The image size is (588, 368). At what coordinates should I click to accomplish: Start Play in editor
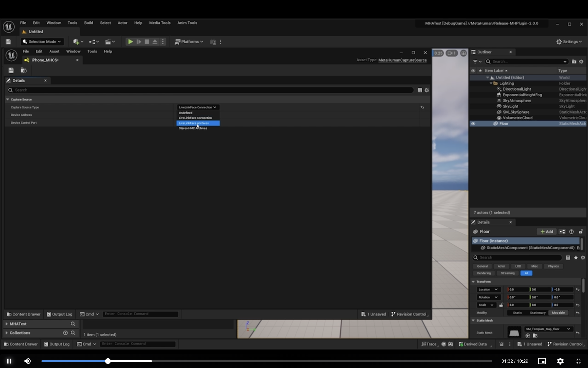(x=130, y=42)
